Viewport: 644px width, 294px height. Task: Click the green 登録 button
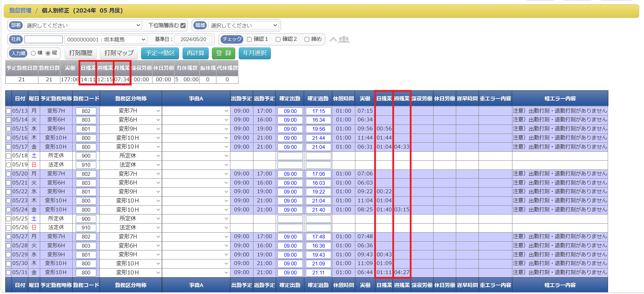pos(224,53)
